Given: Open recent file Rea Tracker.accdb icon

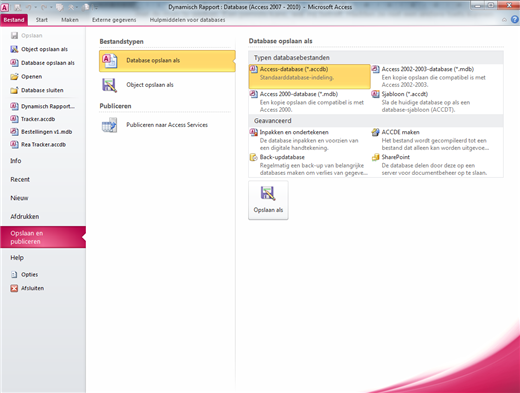Looking at the screenshot, I should [14, 144].
